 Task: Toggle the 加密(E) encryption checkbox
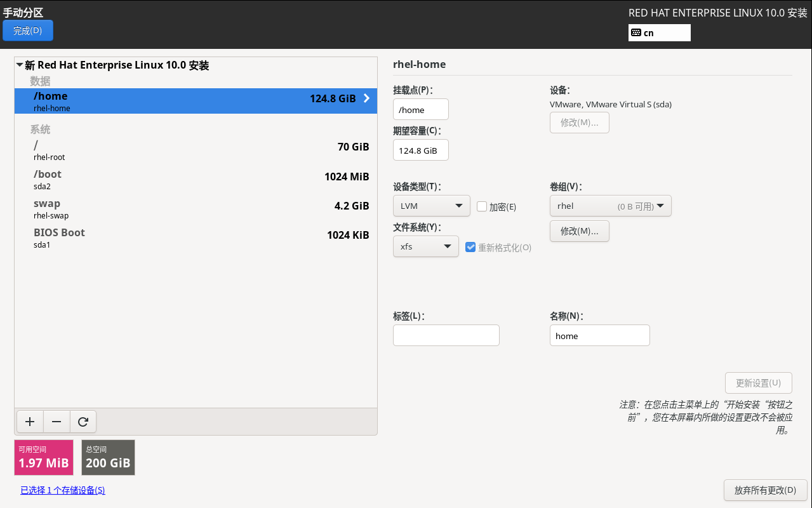(x=482, y=206)
